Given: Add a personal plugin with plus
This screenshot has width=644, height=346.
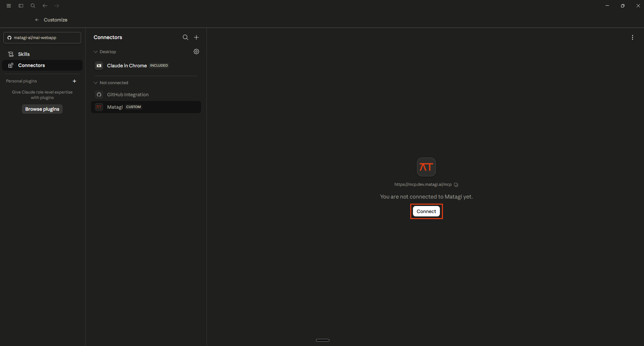Looking at the screenshot, I should pyautogui.click(x=74, y=81).
